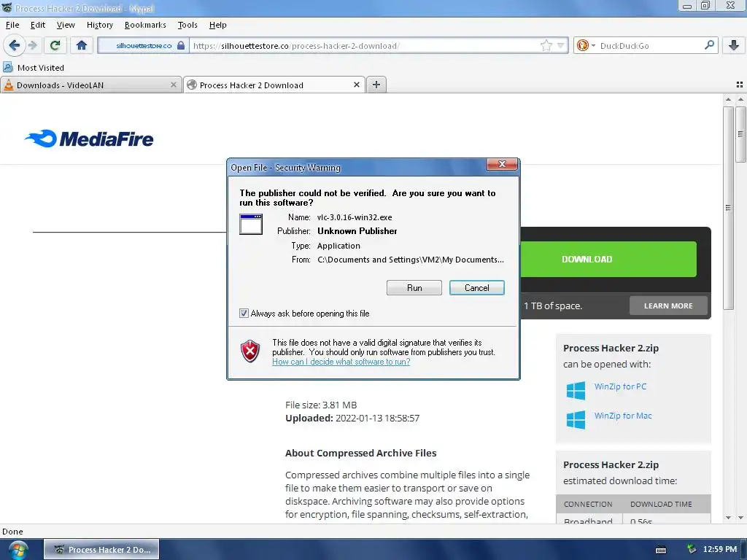Reload the page with the refresh icon
747x560 pixels.
[55, 46]
